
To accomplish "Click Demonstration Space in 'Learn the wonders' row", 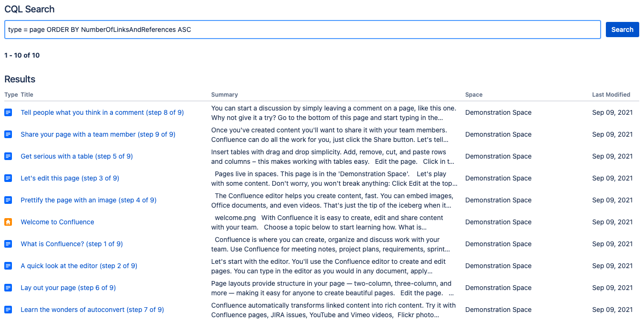I will click(498, 310).
